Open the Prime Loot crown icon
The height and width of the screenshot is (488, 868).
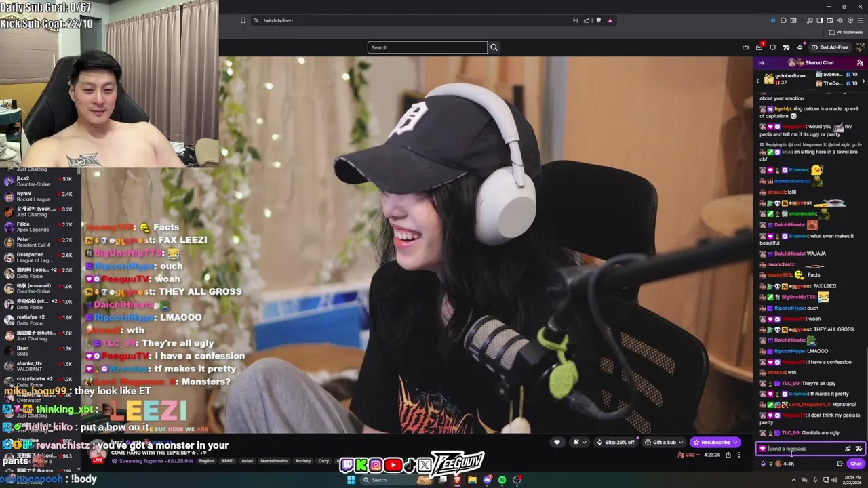[x=745, y=47]
